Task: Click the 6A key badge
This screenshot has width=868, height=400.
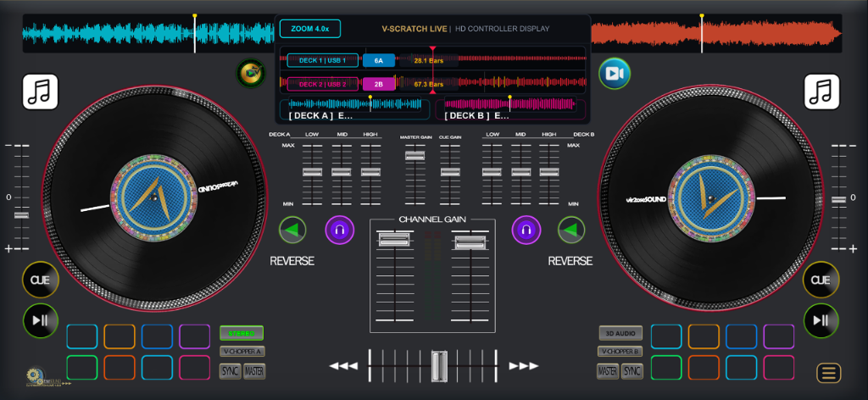Action: 379,60
